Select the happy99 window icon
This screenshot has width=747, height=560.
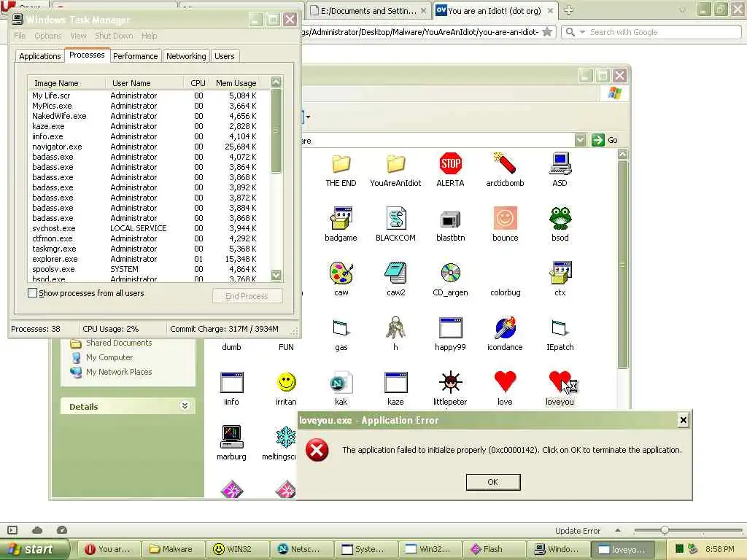450,328
